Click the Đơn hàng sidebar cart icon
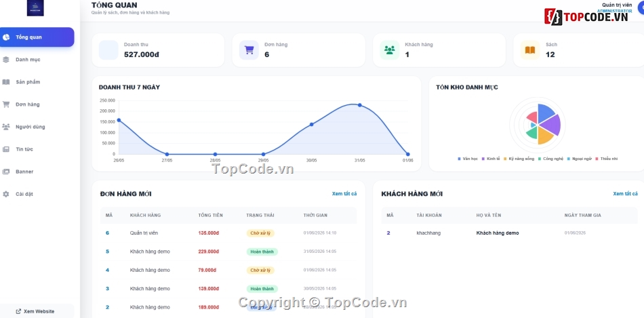Viewport: 644px width, 318px height. tap(5, 104)
